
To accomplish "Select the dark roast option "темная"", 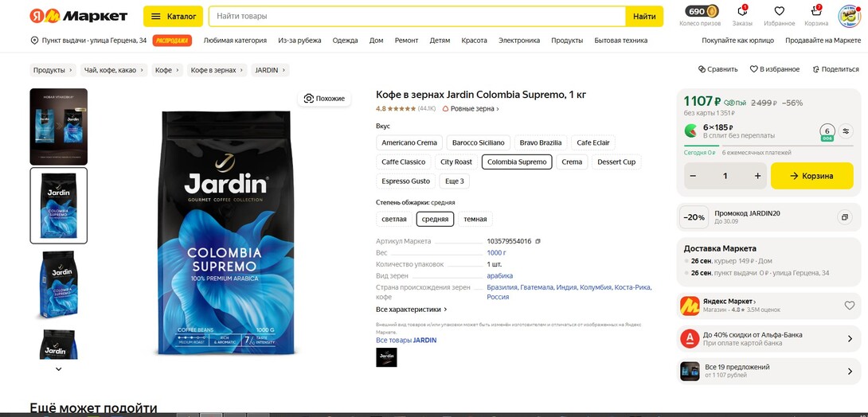I will 475,219.
